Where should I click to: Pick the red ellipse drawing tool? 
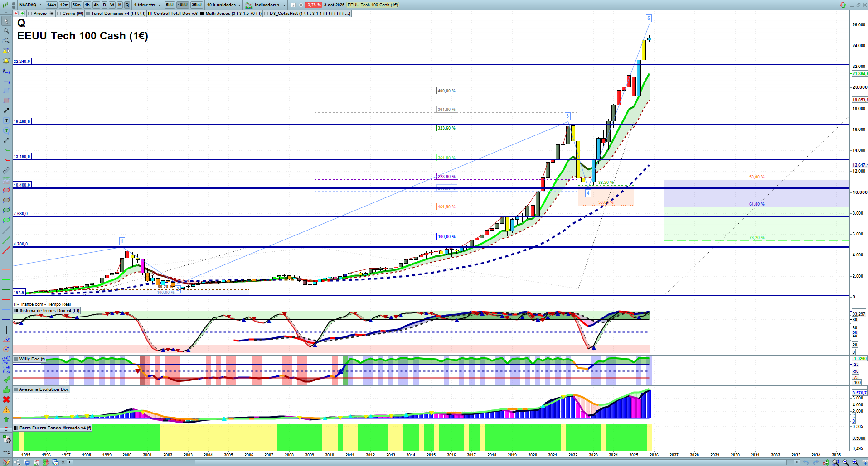pos(6,190)
